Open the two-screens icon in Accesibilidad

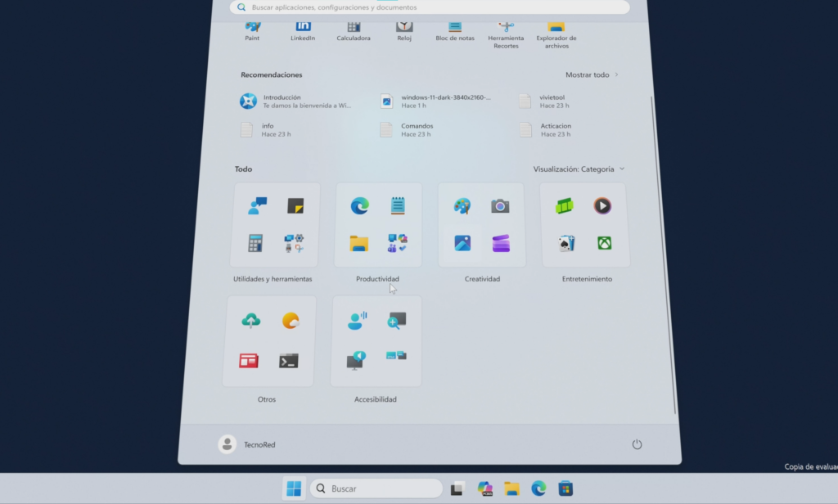(396, 355)
